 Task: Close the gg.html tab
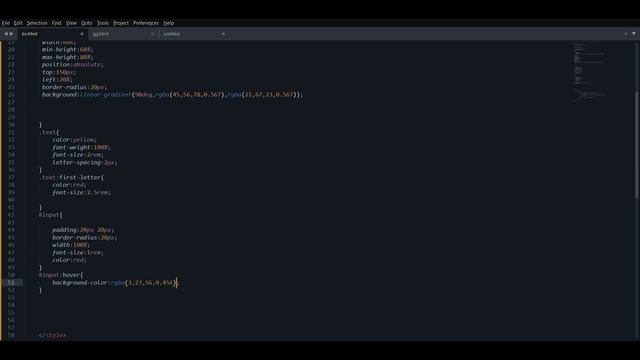click(x=153, y=34)
